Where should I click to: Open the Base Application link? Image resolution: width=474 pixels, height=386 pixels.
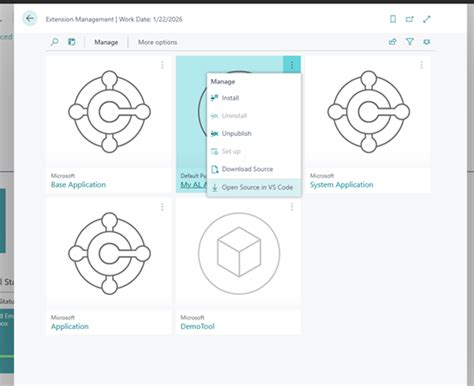(x=78, y=185)
